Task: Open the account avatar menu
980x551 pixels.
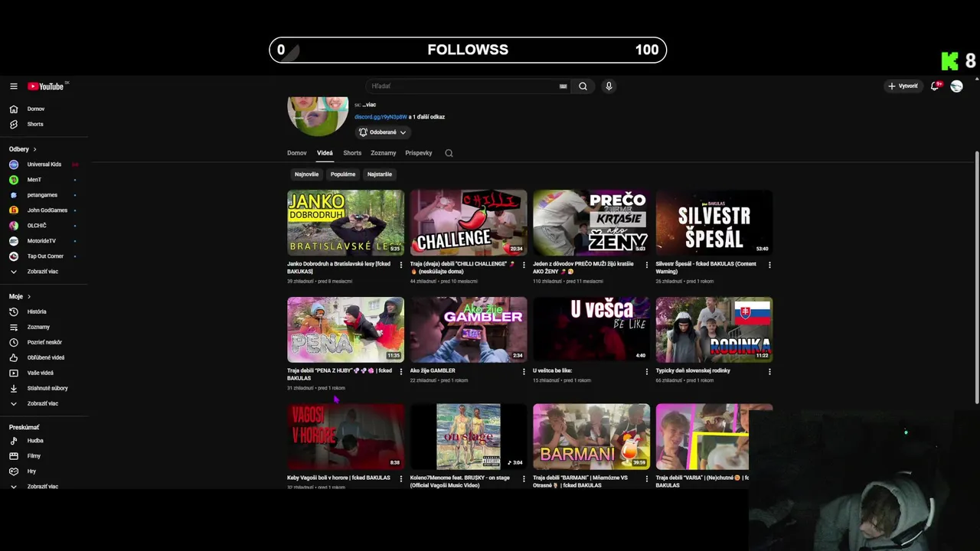Action: click(956, 86)
